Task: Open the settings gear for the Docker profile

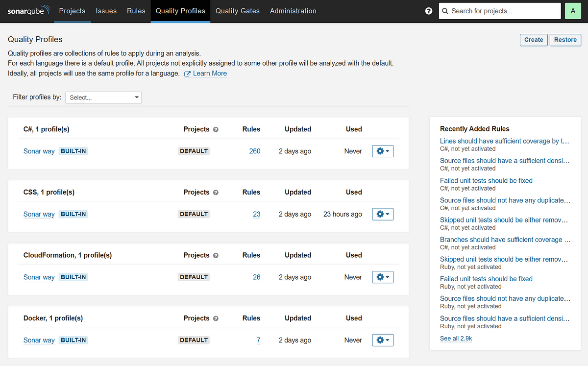Action: click(383, 340)
